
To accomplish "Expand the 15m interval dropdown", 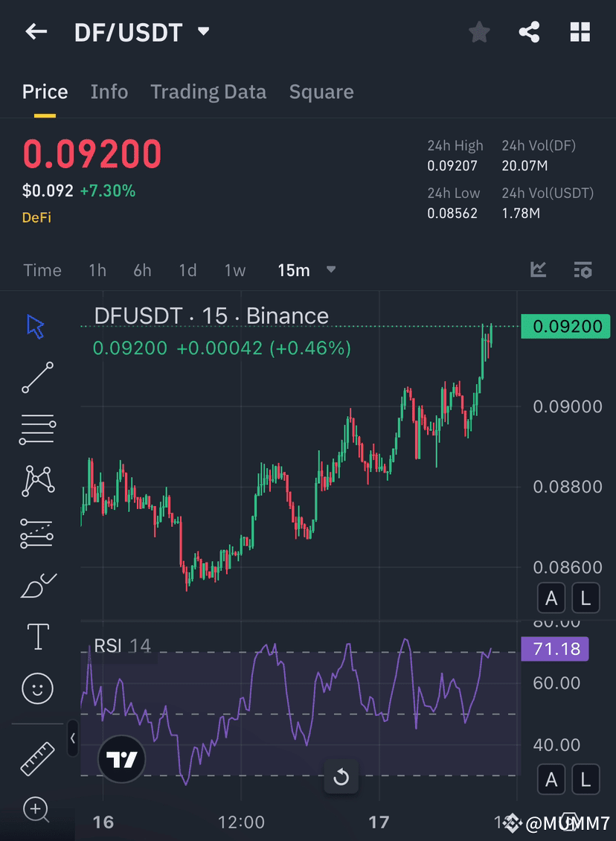I will point(307,269).
